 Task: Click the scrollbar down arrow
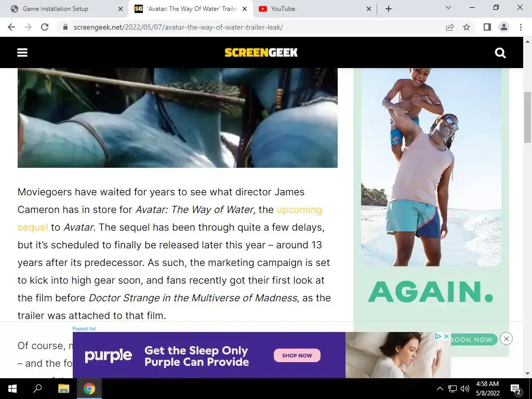(x=527, y=374)
